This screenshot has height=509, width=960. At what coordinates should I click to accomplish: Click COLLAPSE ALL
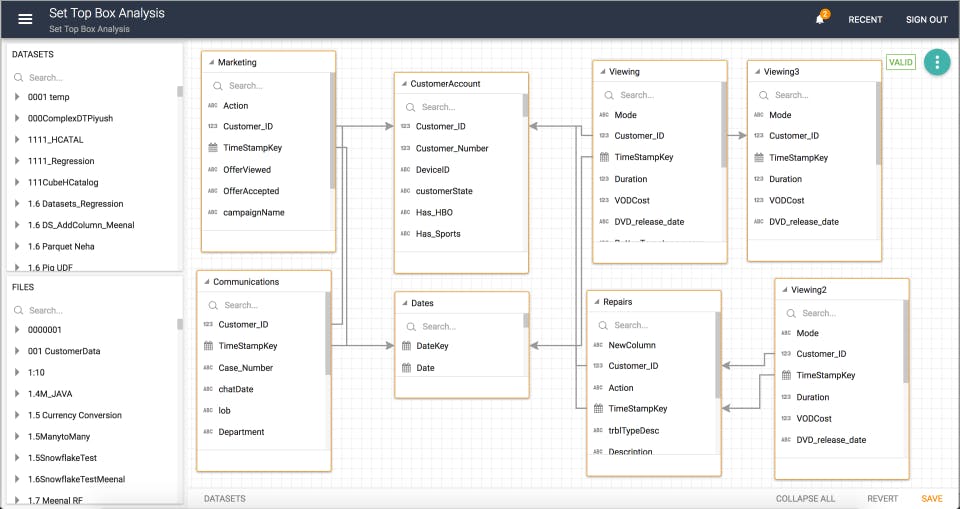coord(805,499)
